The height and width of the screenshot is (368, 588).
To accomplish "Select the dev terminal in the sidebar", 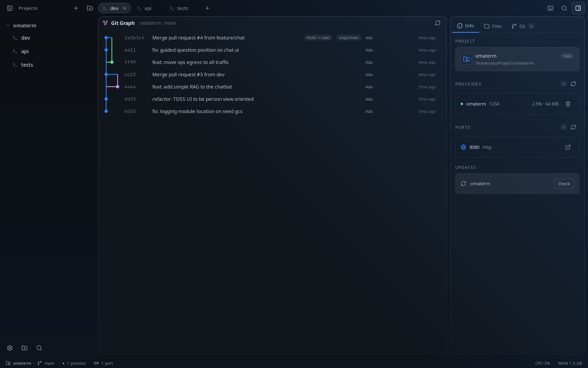I will pos(49,38).
